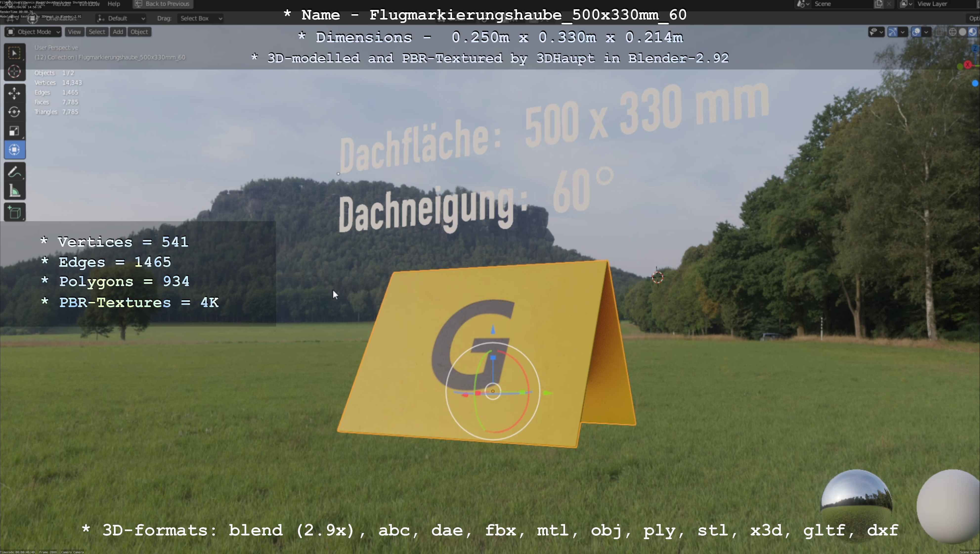This screenshot has width=980, height=554.
Task: Toggle viewport overlays on or off
Action: click(916, 32)
